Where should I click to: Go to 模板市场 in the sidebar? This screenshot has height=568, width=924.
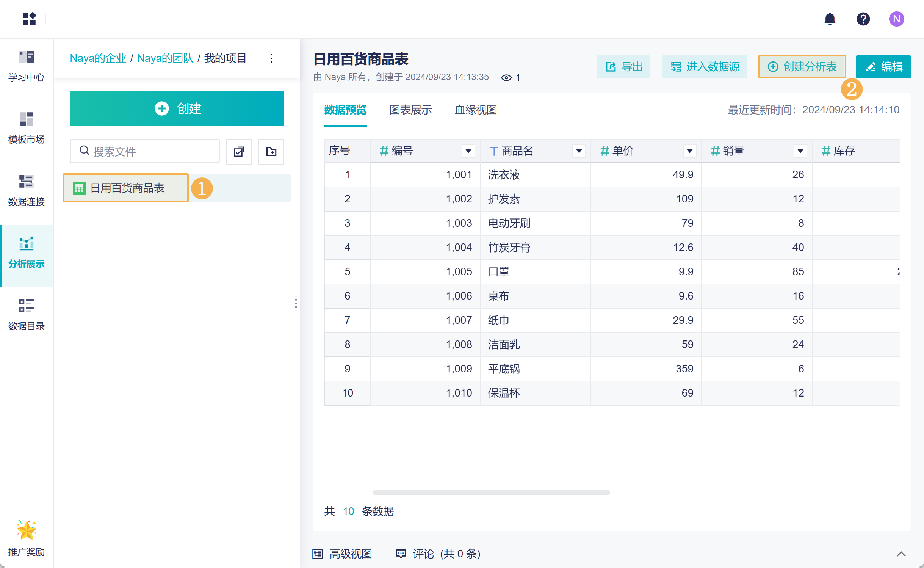tap(26, 128)
